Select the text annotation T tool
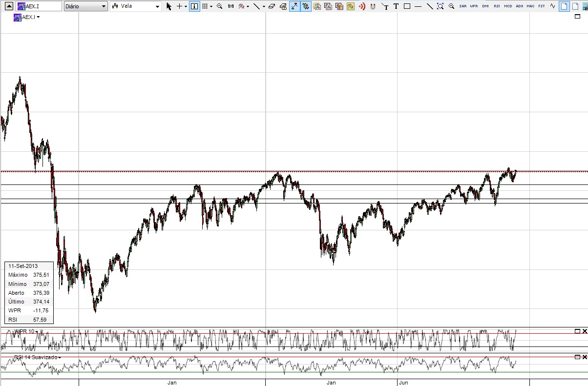 point(396,6)
